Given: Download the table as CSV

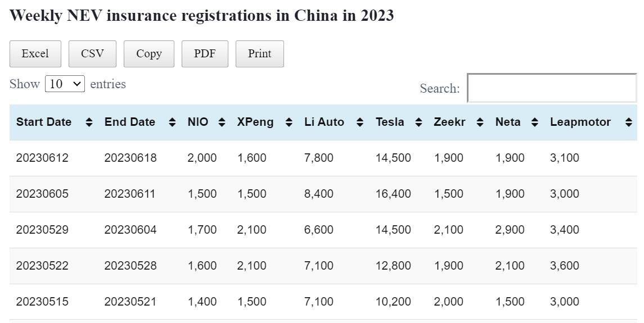Looking at the screenshot, I should click(x=92, y=54).
